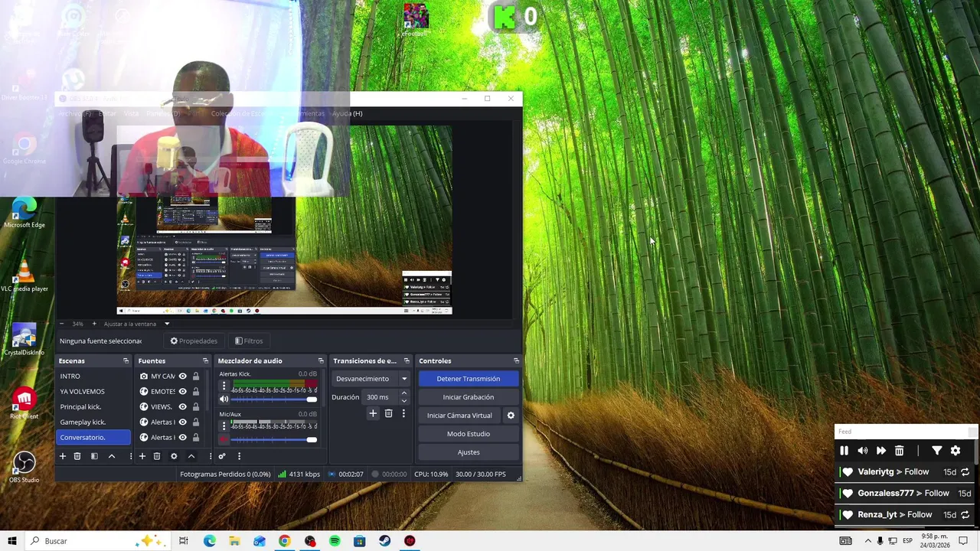Open Mic/Aux channel options dots
The width and height of the screenshot is (980, 551).
coord(224,427)
